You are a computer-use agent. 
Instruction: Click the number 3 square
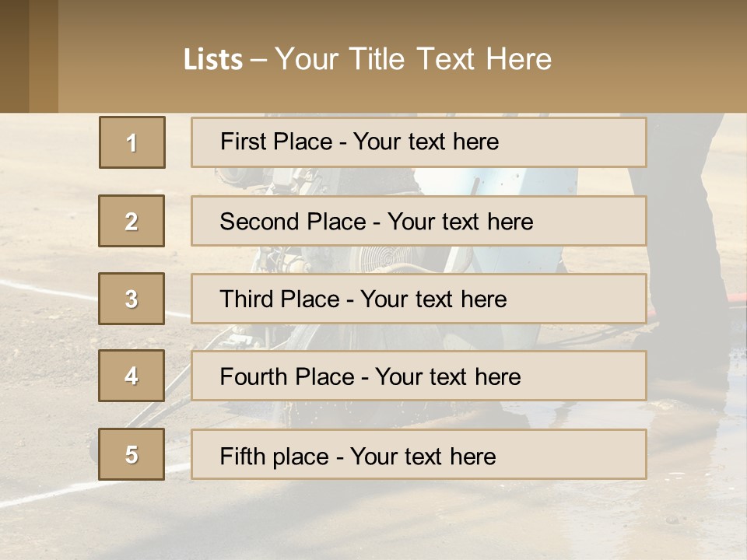pyautogui.click(x=132, y=299)
